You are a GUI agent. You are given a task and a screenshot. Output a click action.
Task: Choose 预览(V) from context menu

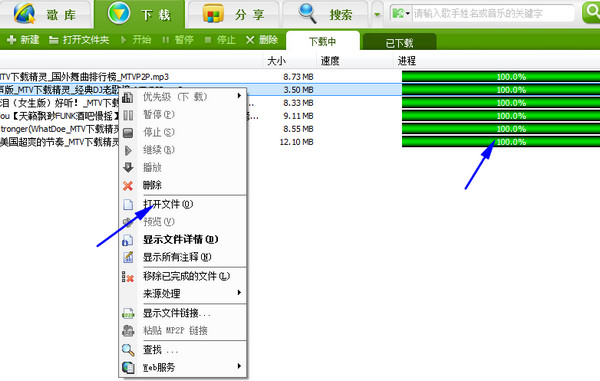click(x=183, y=221)
